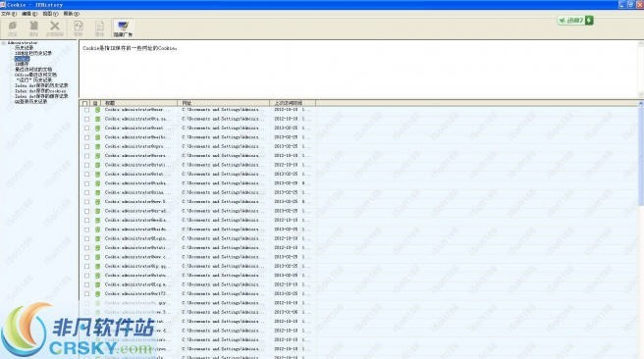Click the first grayed toolbar icon
644x359 pixels.
(13, 26)
